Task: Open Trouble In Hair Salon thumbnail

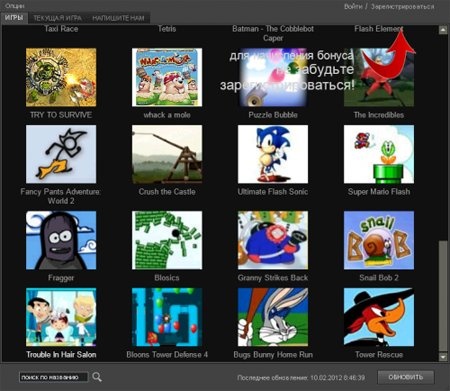Action: pyautogui.click(x=61, y=317)
